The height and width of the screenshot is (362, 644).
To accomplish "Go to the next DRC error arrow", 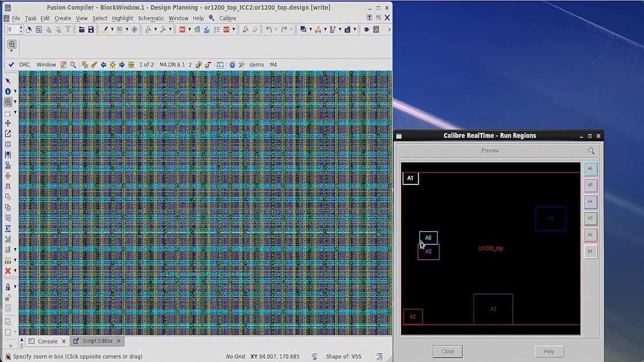I will (x=122, y=65).
